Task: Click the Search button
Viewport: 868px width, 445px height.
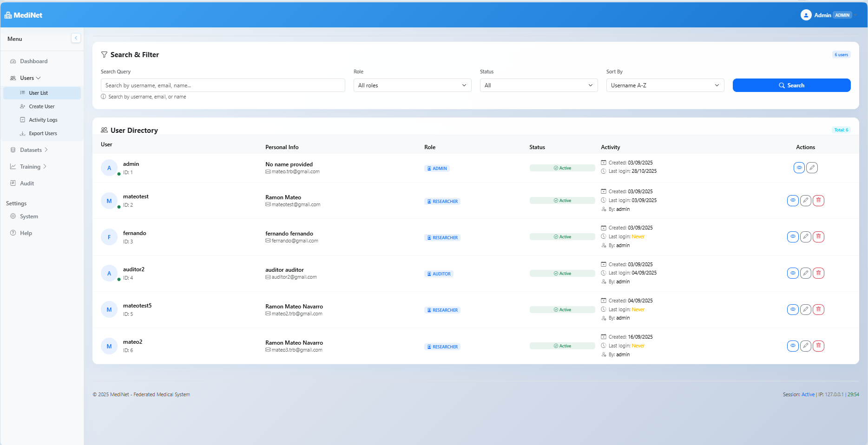Action: pos(791,85)
